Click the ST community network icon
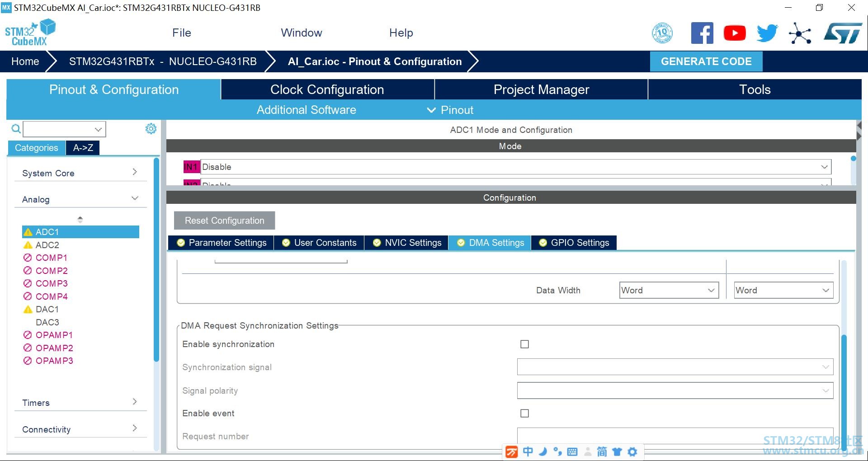Screen dimensions: 868x461 (800, 33)
